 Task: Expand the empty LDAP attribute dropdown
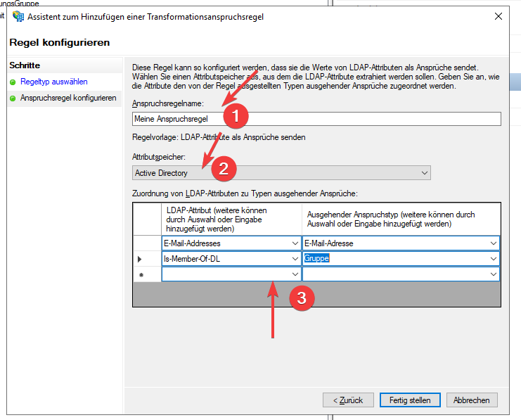[x=295, y=274]
